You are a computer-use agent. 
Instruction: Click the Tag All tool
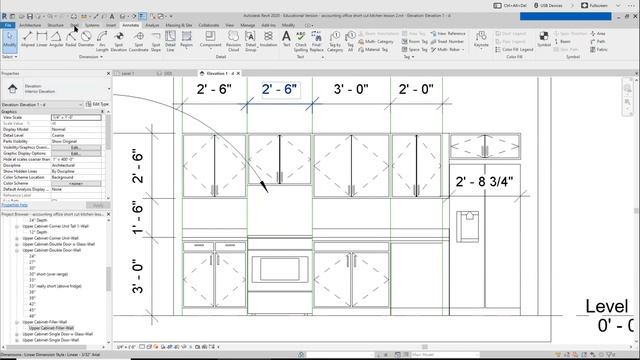(350, 41)
